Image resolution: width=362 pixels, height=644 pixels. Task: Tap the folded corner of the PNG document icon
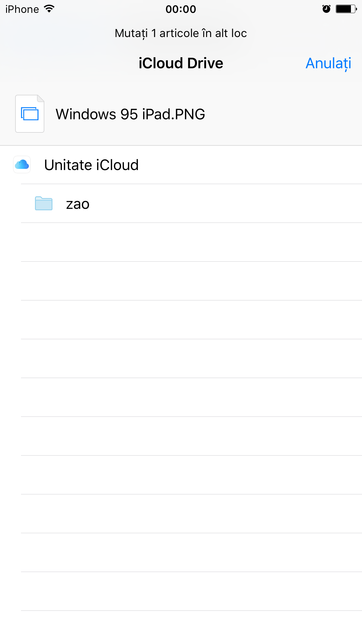[x=41, y=99]
